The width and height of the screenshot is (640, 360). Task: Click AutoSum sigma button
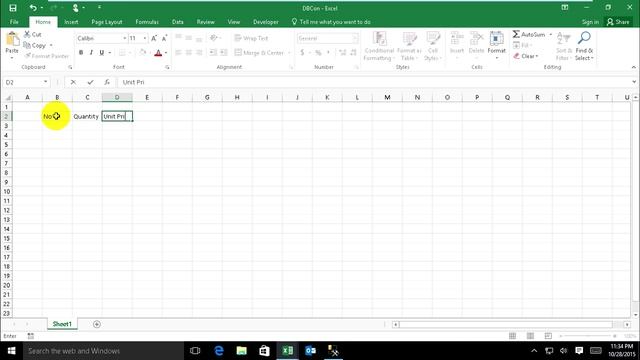[x=529, y=35]
